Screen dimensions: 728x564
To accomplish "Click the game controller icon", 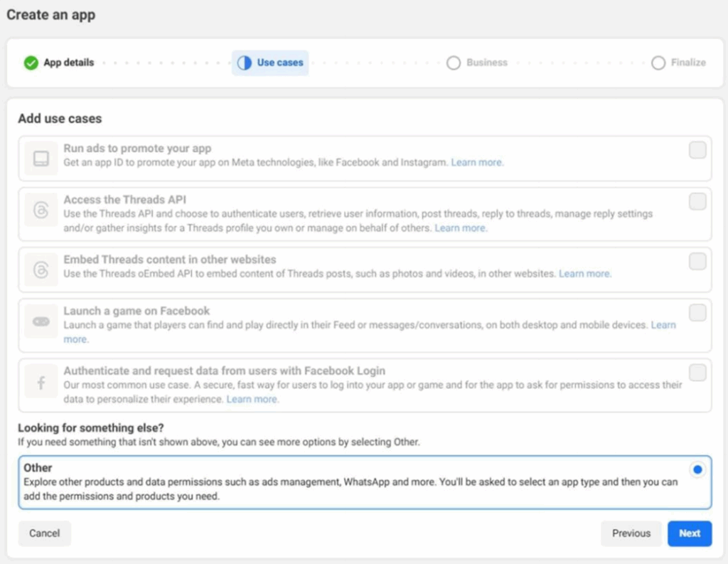I will coord(41,321).
